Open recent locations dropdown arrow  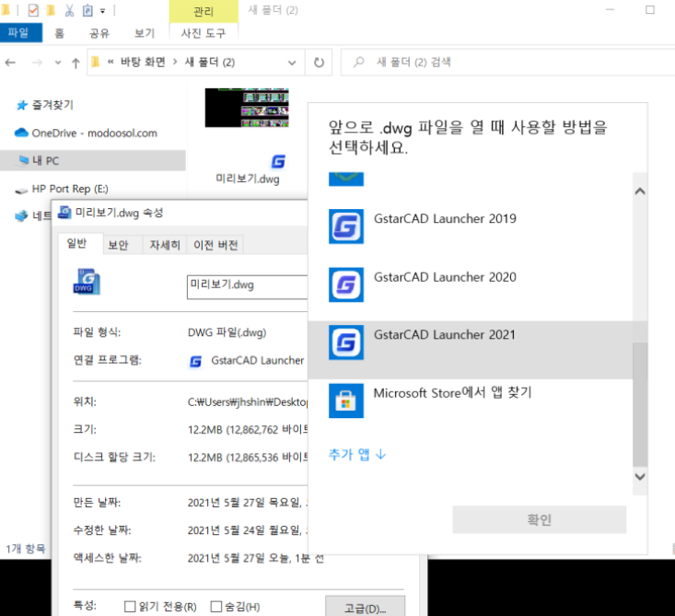point(58,63)
